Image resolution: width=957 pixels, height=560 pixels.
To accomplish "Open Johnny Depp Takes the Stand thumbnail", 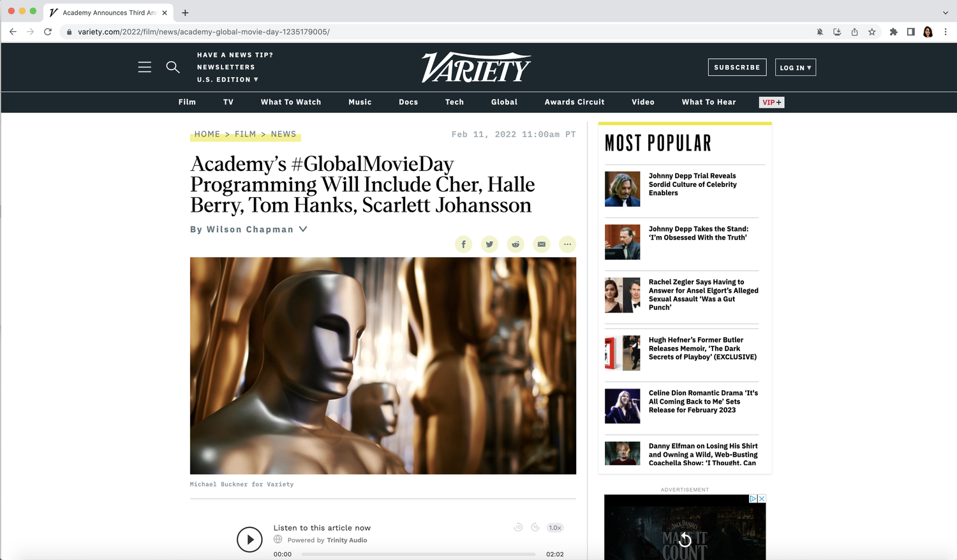I will pos(622,242).
